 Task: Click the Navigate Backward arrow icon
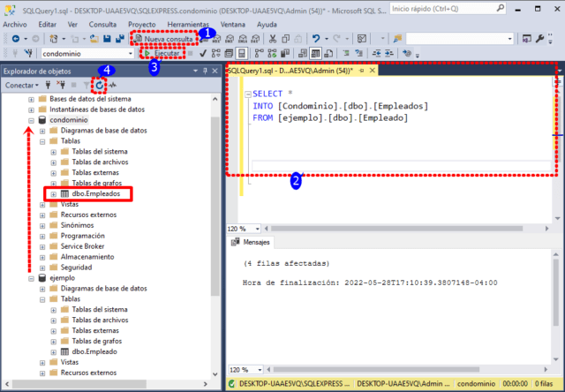16,39
